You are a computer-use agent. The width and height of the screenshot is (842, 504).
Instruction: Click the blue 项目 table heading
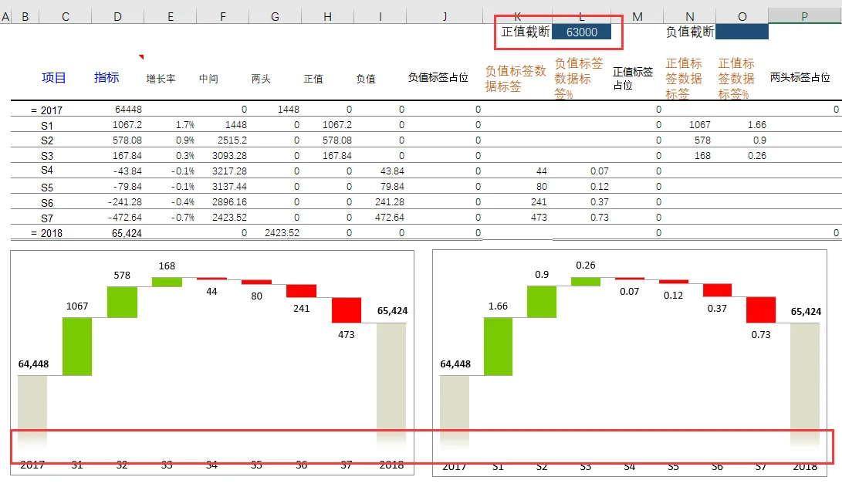point(54,78)
